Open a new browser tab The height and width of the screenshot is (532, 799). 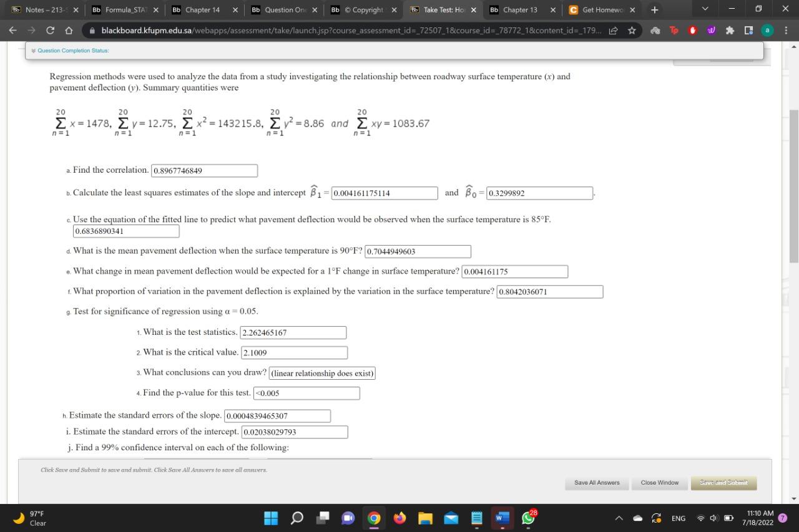pyautogui.click(x=654, y=10)
